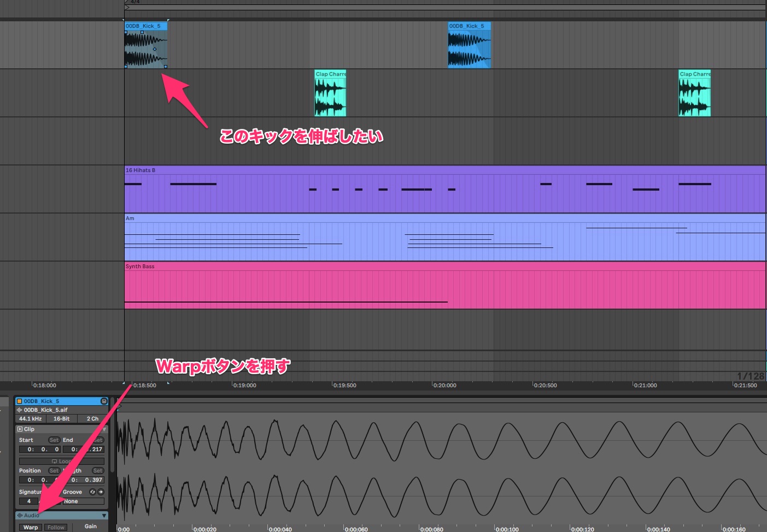
Task: Click the waveform icon beside 00DB_Kick_5.aif
Action: pyautogui.click(x=20, y=410)
